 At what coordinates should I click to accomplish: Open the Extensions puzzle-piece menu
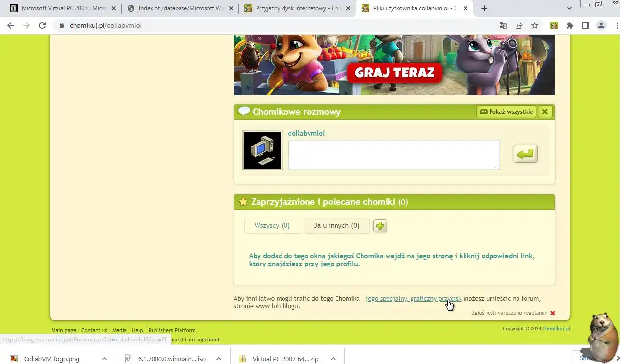(569, 25)
